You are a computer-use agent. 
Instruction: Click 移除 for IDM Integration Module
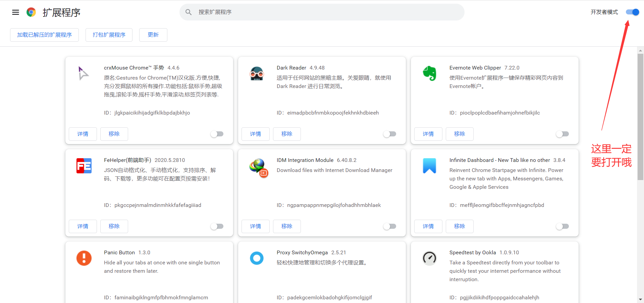tap(287, 226)
